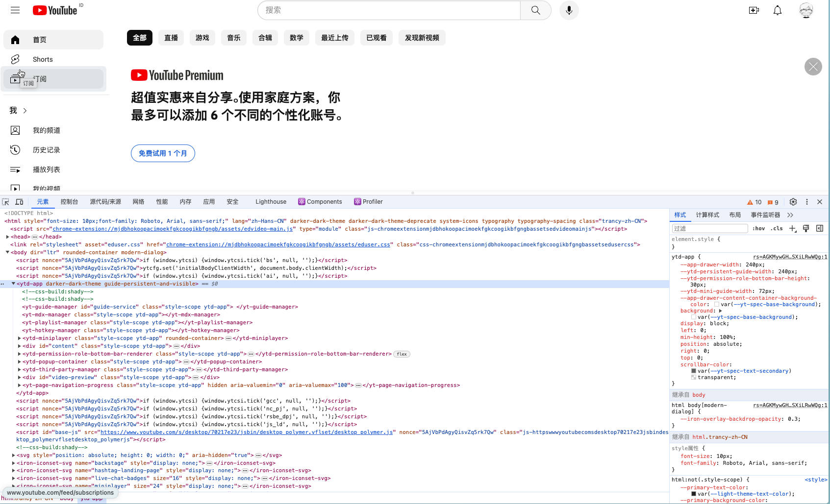Select the 全部 filter chip
Image resolution: width=830 pixels, height=504 pixels.
pyautogui.click(x=140, y=38)
